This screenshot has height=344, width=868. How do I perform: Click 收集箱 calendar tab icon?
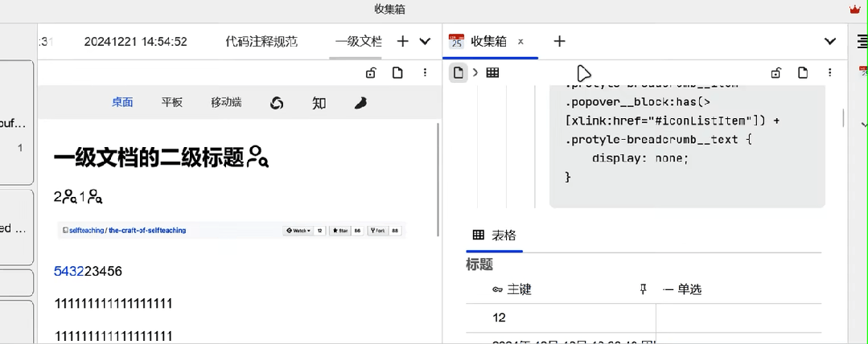[x=456, y=41]
